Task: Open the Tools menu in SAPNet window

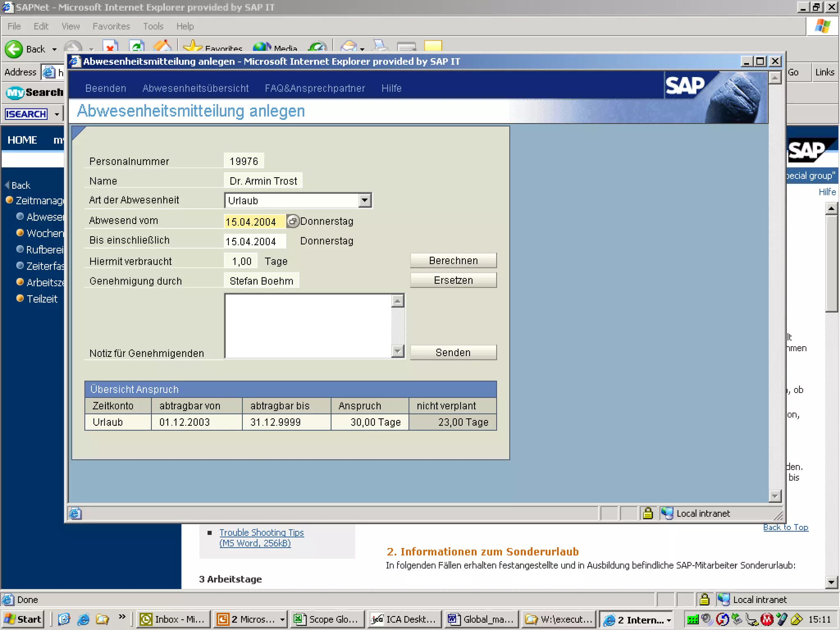Action: [x=153, y=26]
